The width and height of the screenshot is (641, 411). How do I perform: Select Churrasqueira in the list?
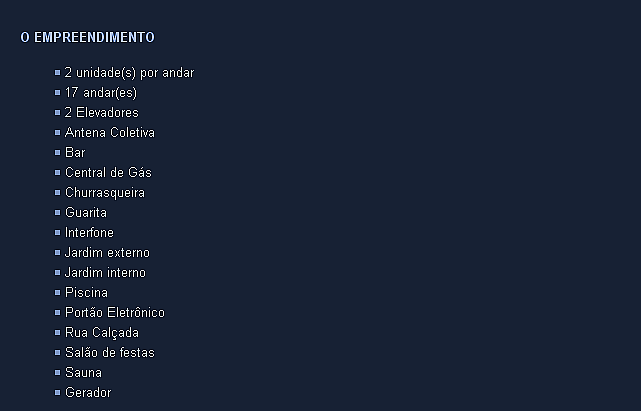(x=104, y=193)
